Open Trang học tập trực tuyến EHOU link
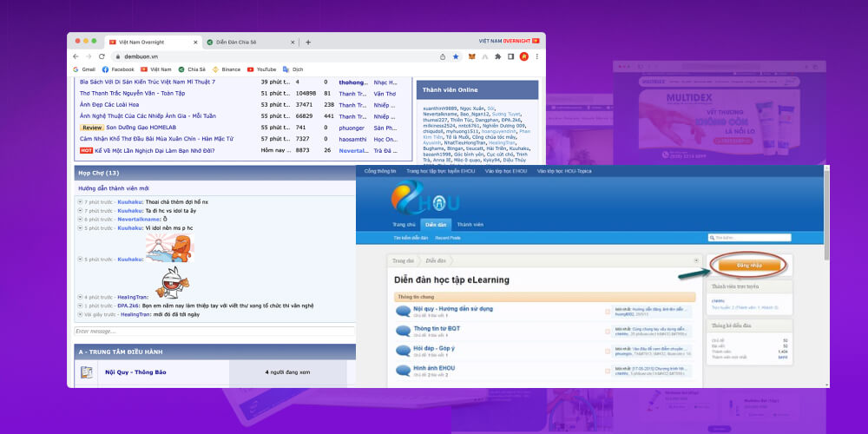 click(441, 171)
